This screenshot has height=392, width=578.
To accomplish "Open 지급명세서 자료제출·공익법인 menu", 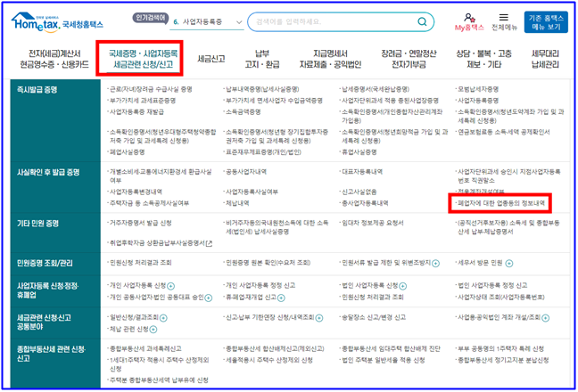I will click(330, 59).
